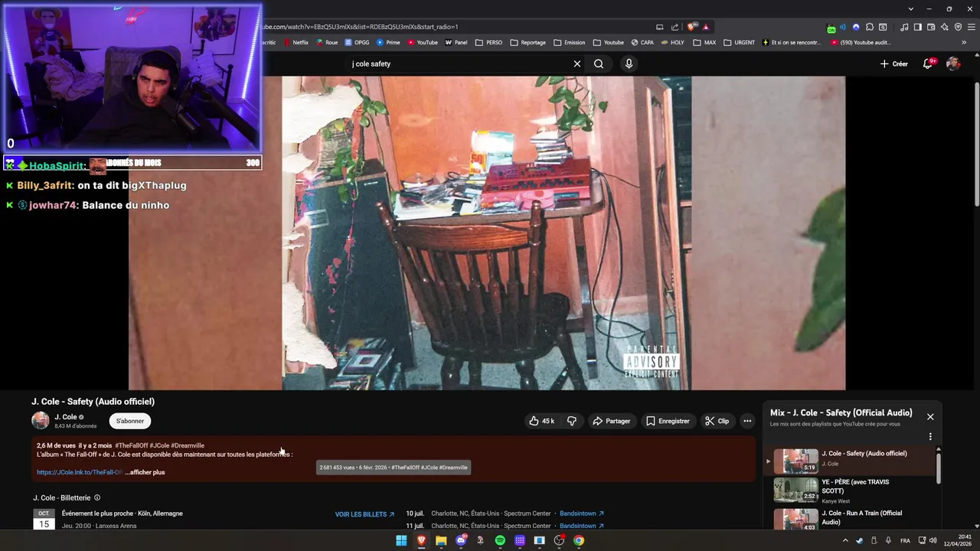
Task: Expand the hidden bookmarks overflow chevron
Action: click(x=964, y=42)
